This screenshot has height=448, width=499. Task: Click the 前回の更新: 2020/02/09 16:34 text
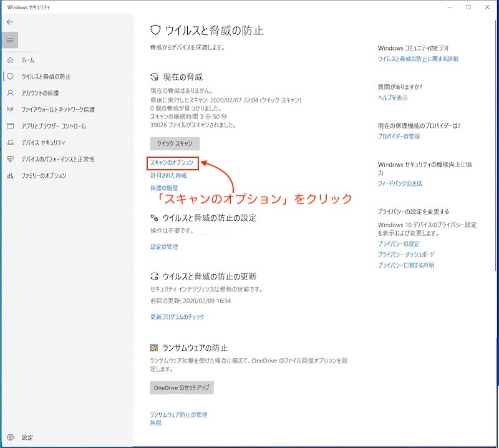(191, 301)
